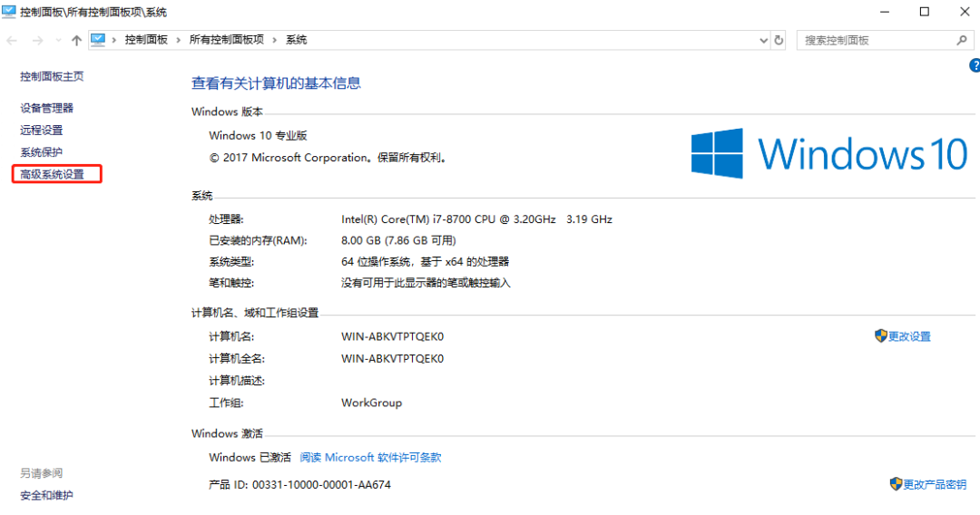
Task: Select 控制面板 breadcrumb
Action: coord(146,40)
